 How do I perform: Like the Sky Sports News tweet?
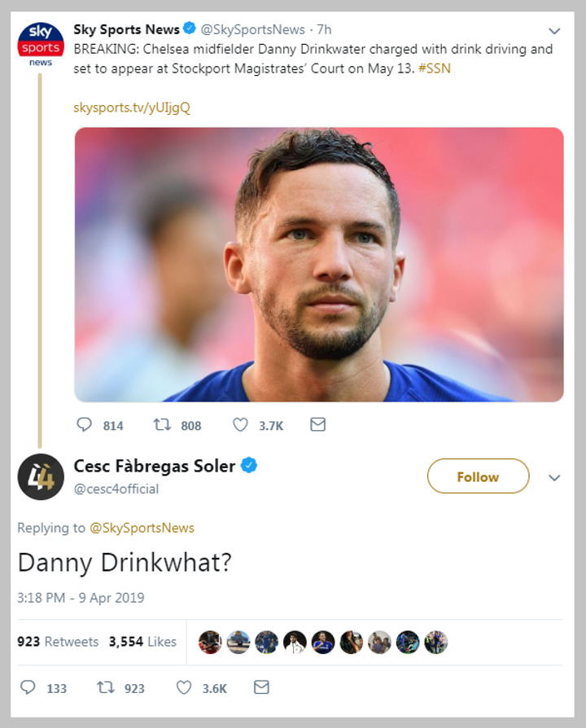(x=240, y=425)
